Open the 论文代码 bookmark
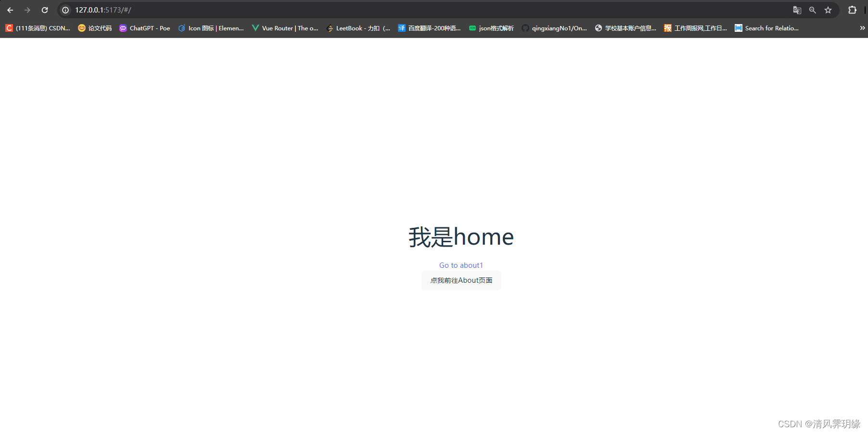Viewport: 868px width, 433px height. [95, 28]
